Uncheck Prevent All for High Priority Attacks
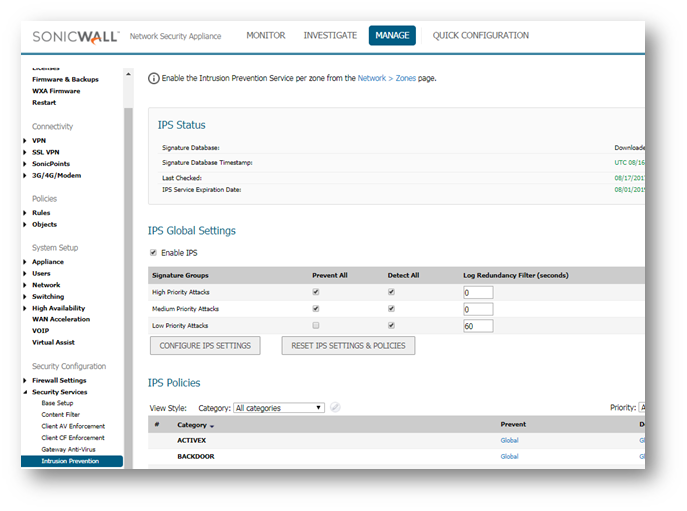This screenshot has width=687, height=511. coord(316,292)
